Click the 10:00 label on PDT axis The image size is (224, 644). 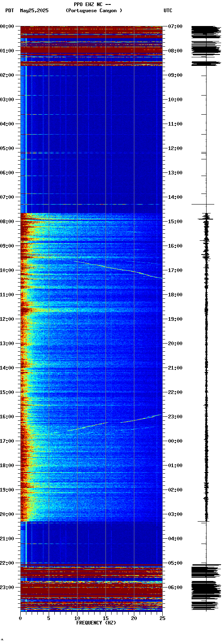7,270
